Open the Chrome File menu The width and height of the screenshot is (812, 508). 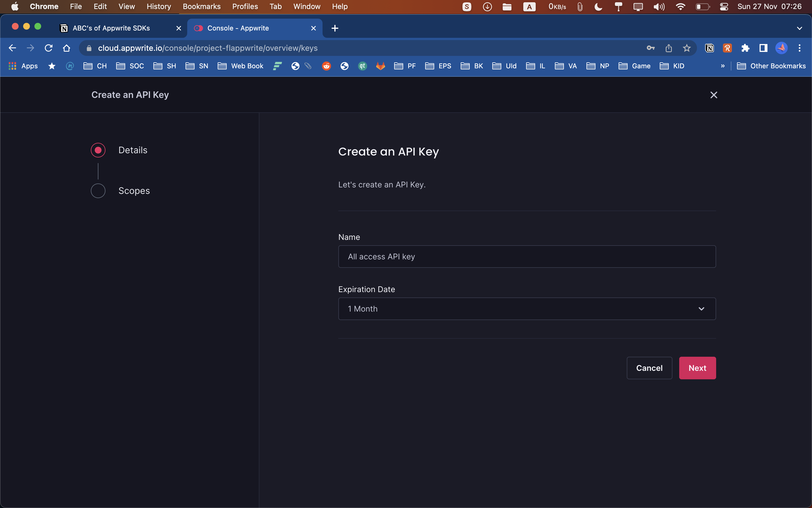(x=76, y=6)
